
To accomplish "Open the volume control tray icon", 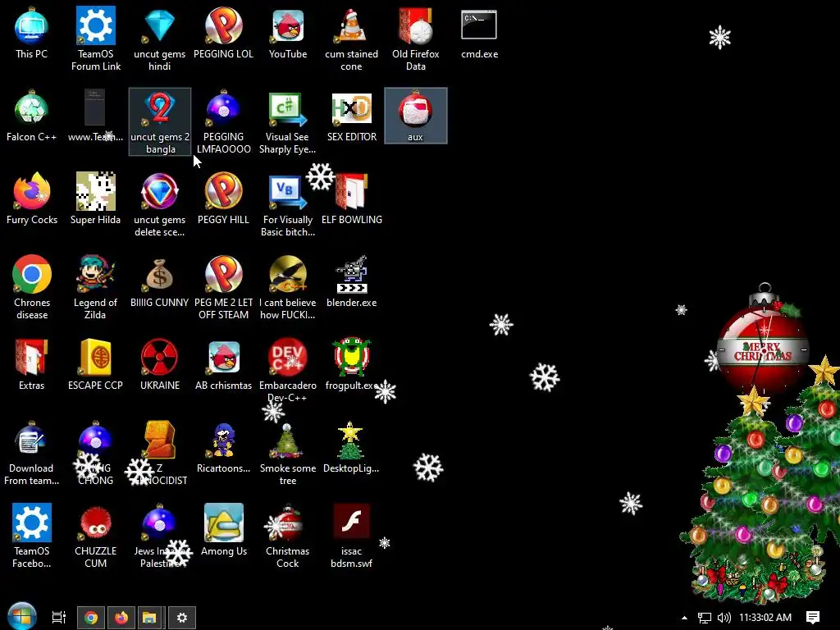I will pos(724,618).
